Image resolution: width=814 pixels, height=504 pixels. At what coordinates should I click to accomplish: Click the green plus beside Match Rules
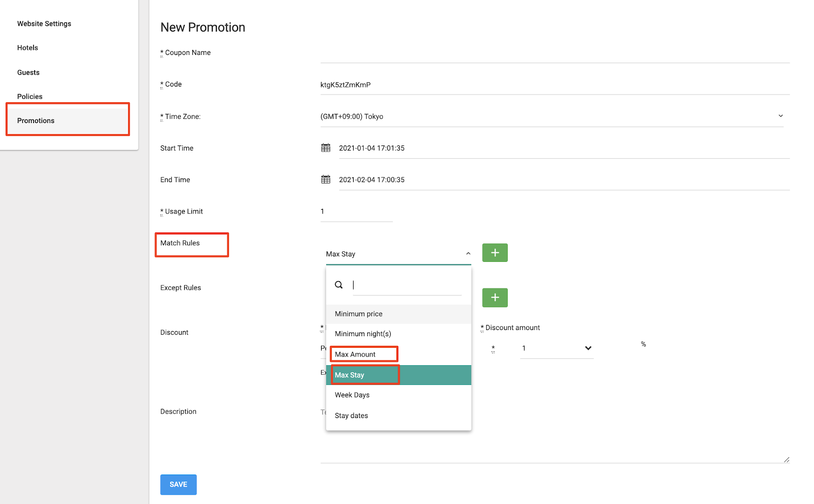coord(495,253)
